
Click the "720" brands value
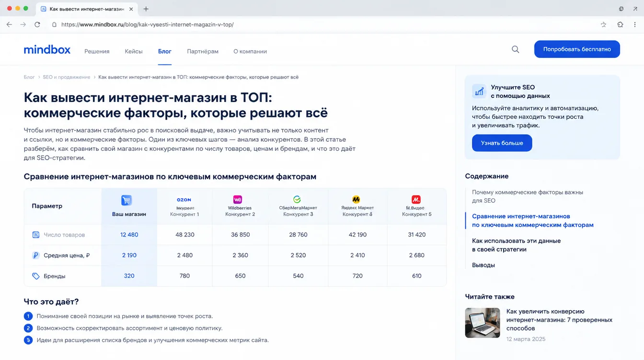point(357,276)
